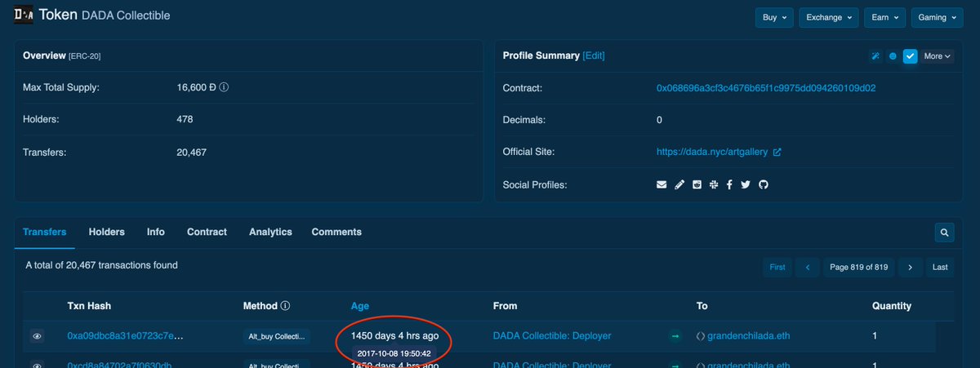Image resolution: width=980 pixels, height=368 pixels.
Task: Click the search icon in the transfers panel
Action: coord(944,233)
